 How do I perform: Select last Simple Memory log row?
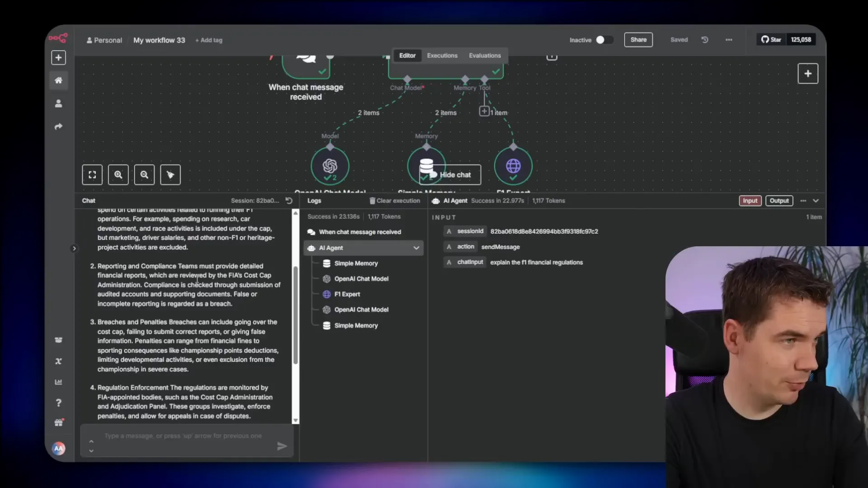(356, 325)
